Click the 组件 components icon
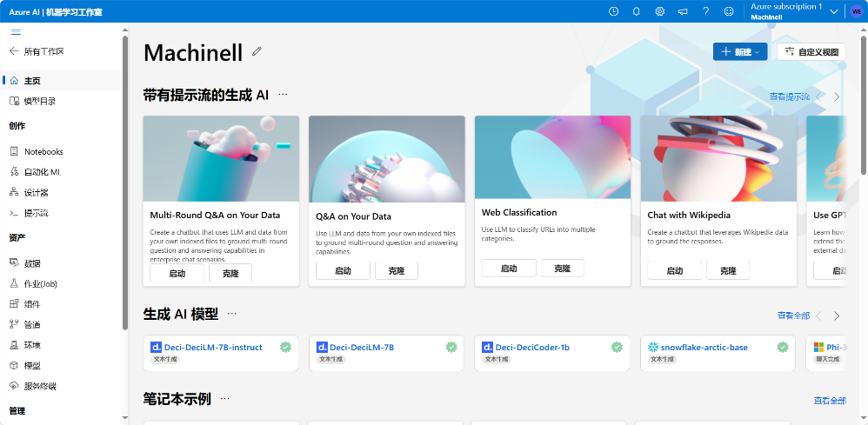Viewport: 868px width, 425px height. (15, 304)
